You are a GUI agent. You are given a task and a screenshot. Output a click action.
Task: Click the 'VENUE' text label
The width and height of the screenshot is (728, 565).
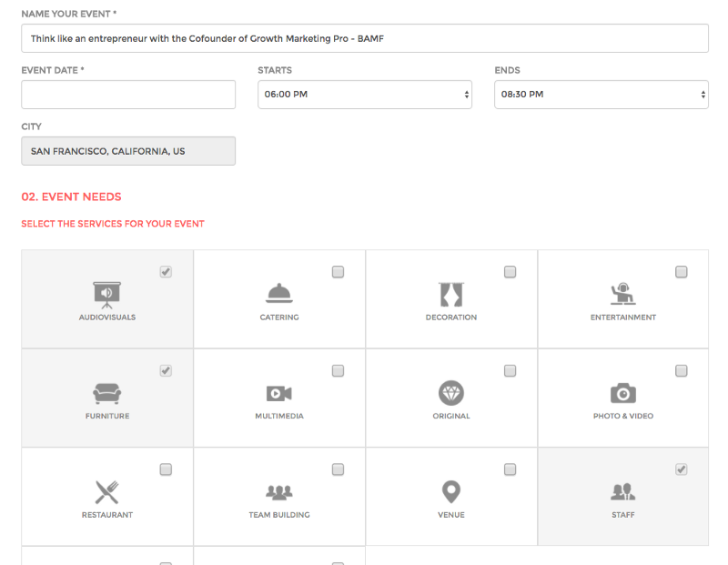pyautogui.click(x=451, y=515)
